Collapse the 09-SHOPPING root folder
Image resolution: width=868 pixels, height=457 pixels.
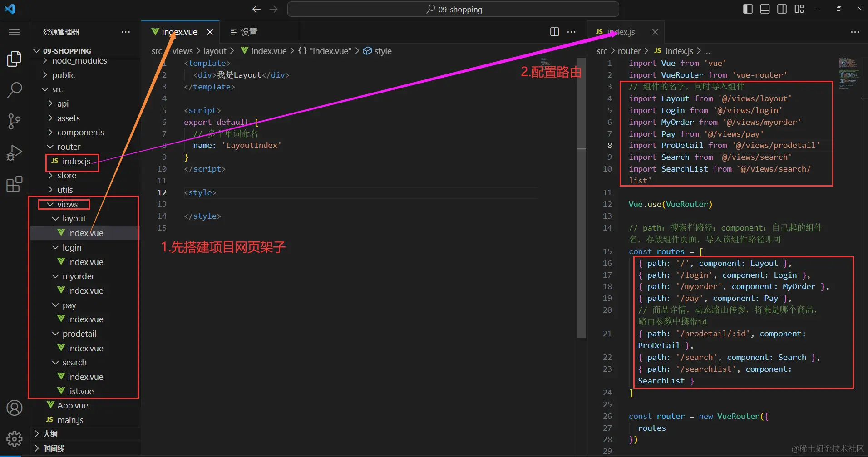(x=67, y=51)
